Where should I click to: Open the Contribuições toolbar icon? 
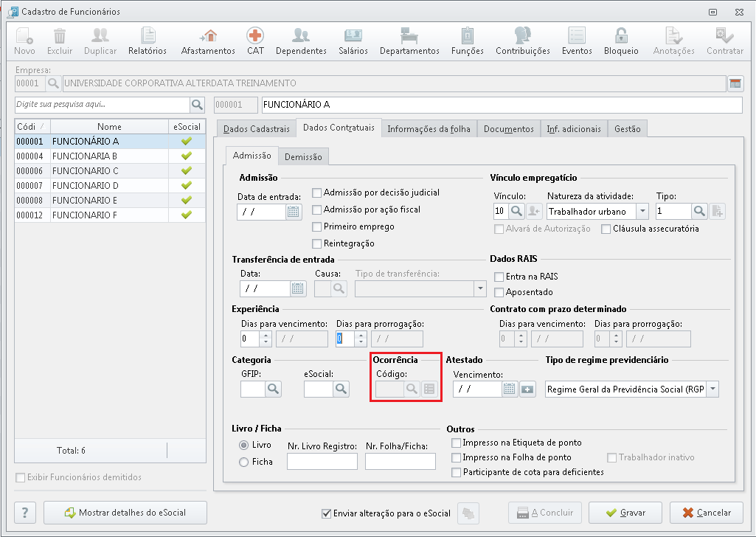(522, 41)
